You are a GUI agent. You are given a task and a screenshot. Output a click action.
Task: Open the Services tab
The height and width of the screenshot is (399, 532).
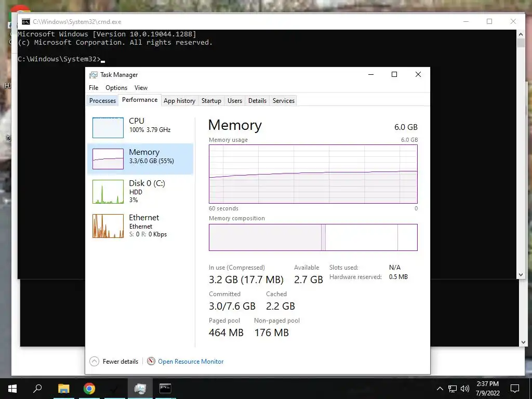coord(284,101)
